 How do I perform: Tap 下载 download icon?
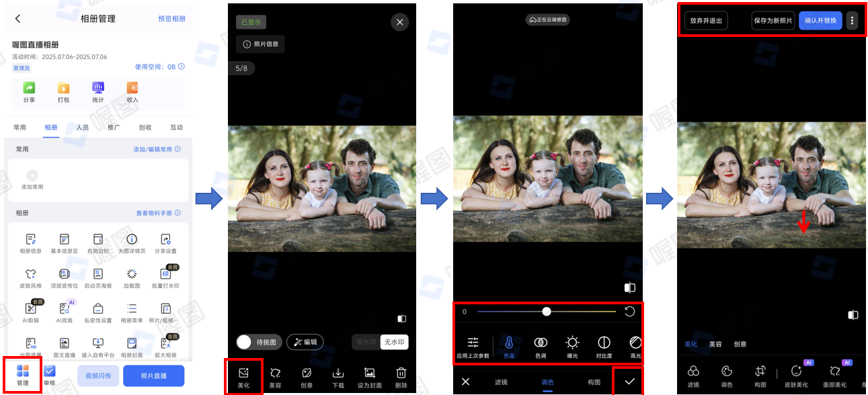[x=338, y=373]
